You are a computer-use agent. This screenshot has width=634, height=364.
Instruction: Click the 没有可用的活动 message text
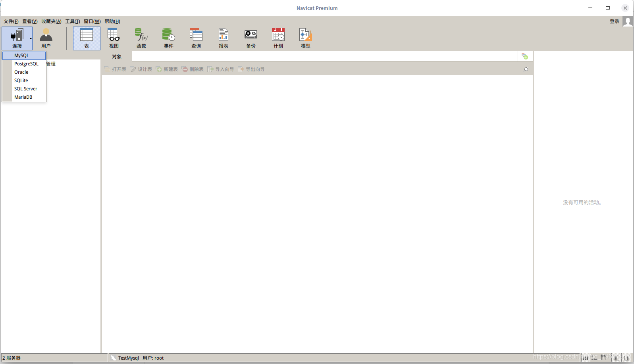point(582,202)
